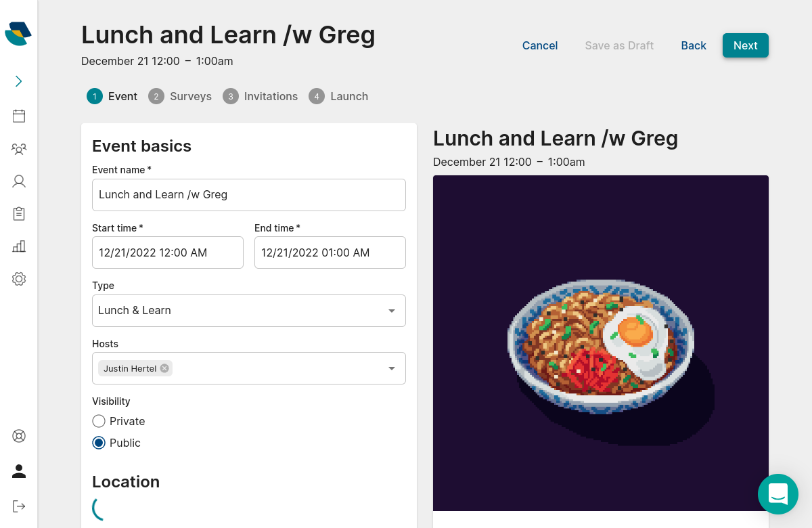
Task: Select the Public visibility option
Action: (99, 443)
